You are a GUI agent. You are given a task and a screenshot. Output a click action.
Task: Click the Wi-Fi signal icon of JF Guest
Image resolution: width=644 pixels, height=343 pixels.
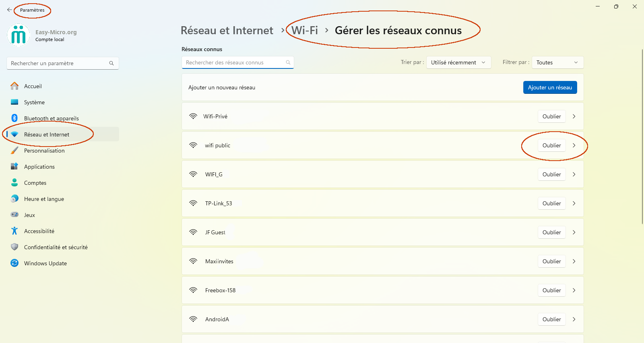[193, 232]
